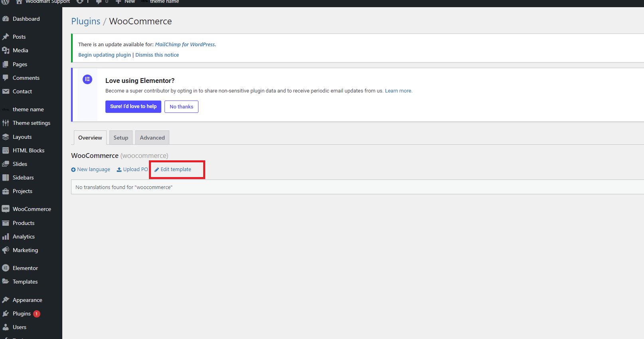The height and width of the screenshot is (339, 644).
Task: Click the HTML Blocks code icon
Action: click(x=6, y=150)
